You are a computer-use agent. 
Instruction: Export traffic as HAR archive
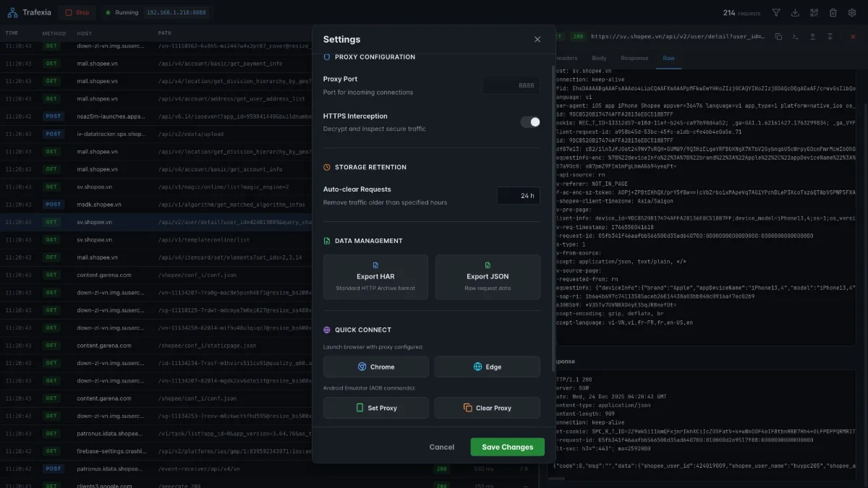click(375, 277)
